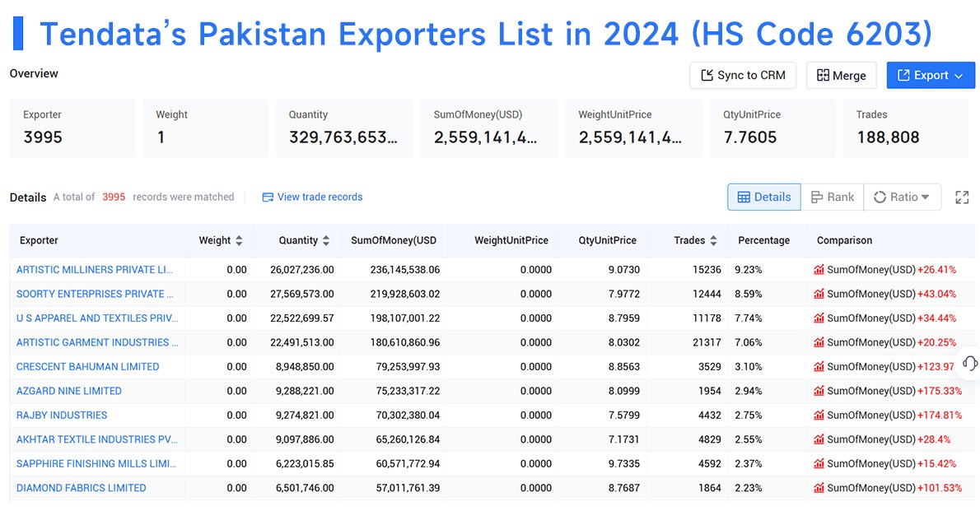Switch to the Rank view
Viewport: 980px width, 511px height.
833,197
